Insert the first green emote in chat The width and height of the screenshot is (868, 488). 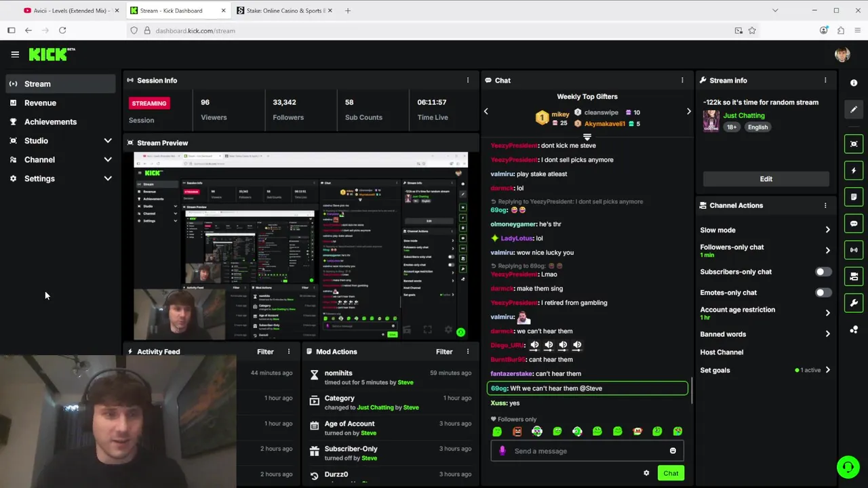coord(497,431)
